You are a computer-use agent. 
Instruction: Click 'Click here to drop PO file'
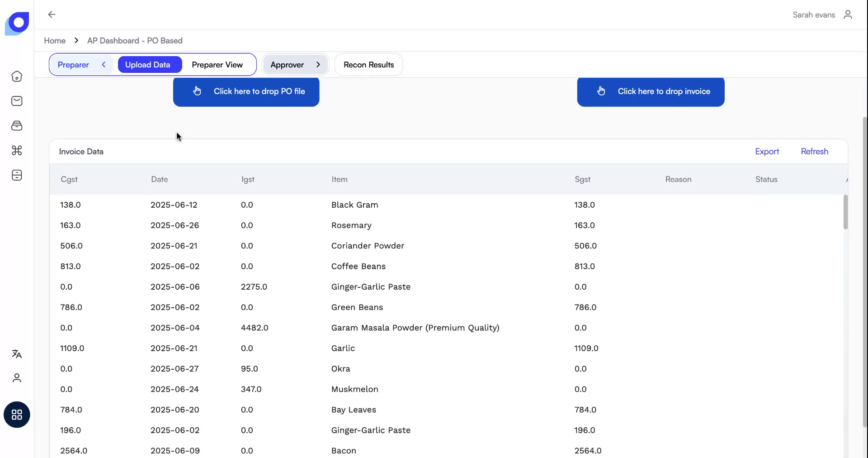[x=246, y=91]
